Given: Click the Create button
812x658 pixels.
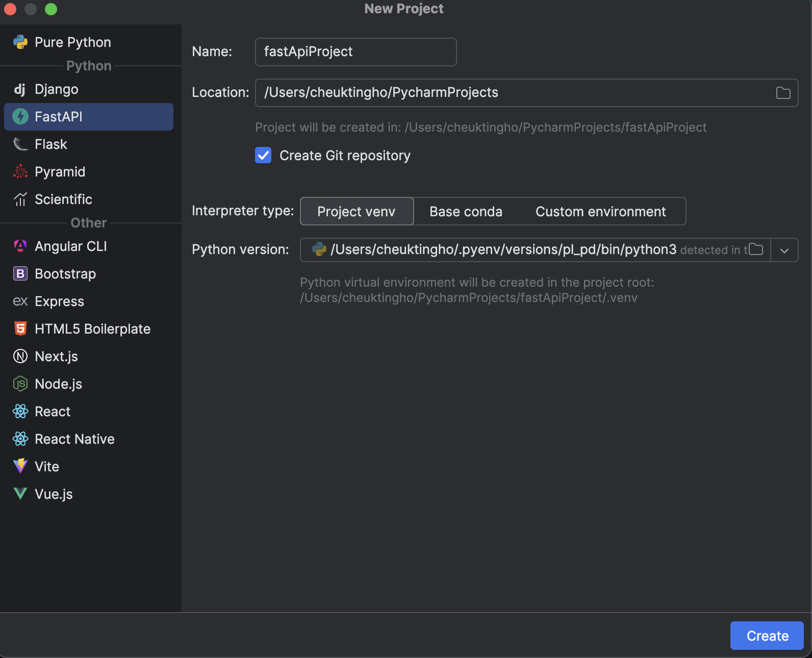Looking at the screenshot, I should click(x=767, y=636).
